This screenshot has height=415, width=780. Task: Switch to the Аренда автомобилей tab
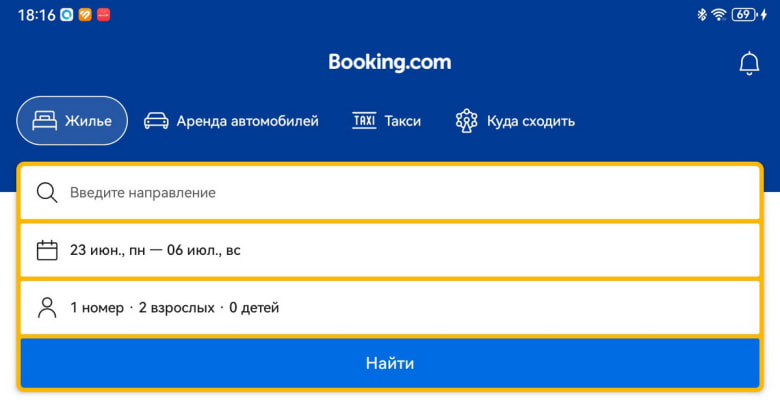pos(247,121)
